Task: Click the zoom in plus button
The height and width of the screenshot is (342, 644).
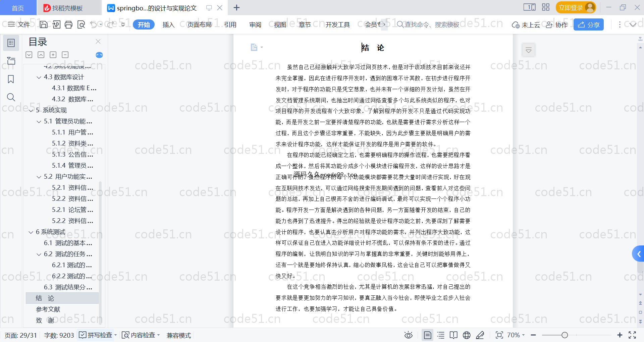Action: point(620,335)
